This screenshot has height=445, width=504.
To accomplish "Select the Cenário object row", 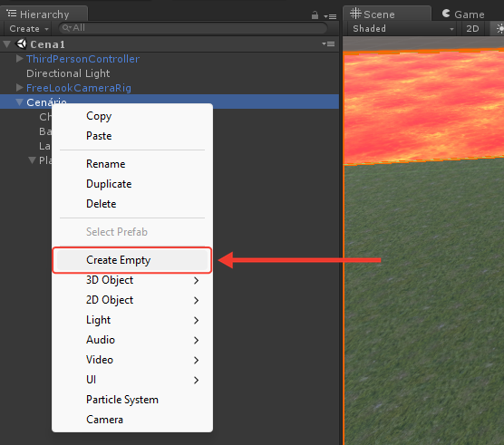I will click(170, 102).
